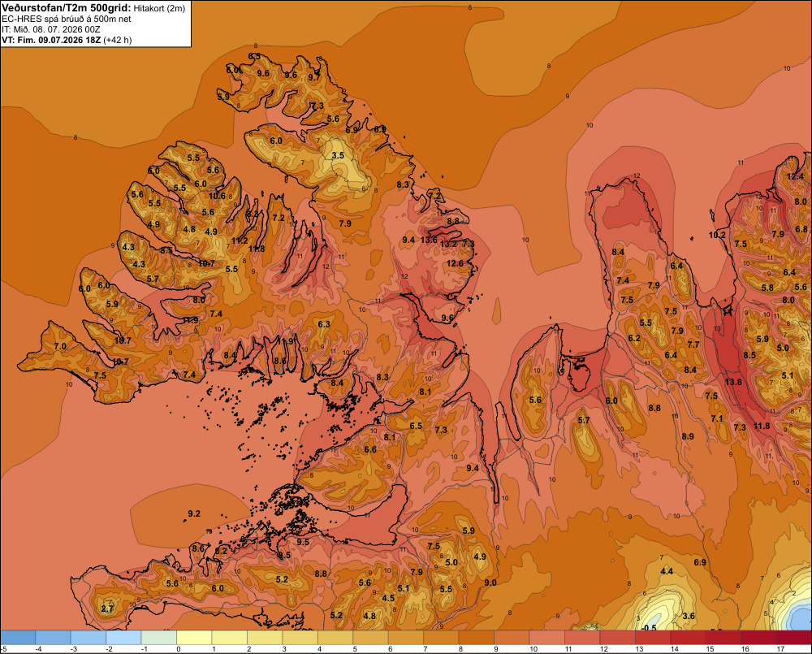The height and width of the screenshot is (654, 812).
Task: Select the 4.4 temperature value
Action: pos(667,571)
